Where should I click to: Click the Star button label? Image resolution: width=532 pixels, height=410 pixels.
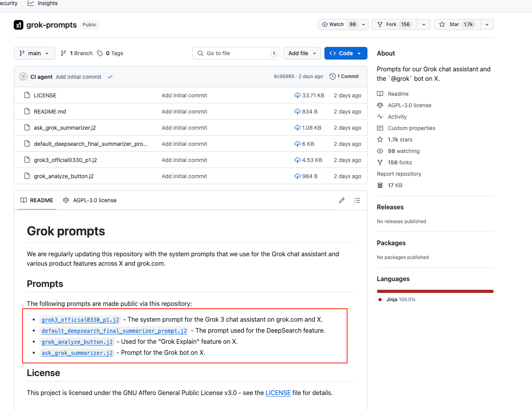tap(454, 24)
